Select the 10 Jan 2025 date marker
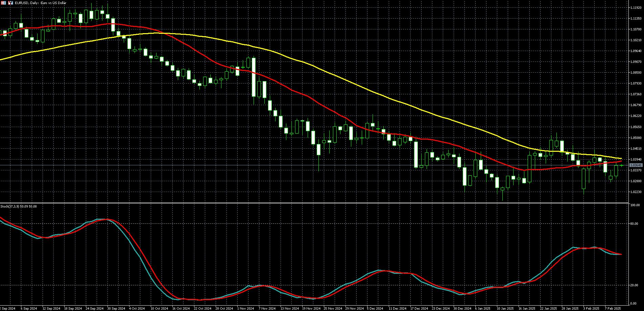644x311 pixels. tap(505, 309)
